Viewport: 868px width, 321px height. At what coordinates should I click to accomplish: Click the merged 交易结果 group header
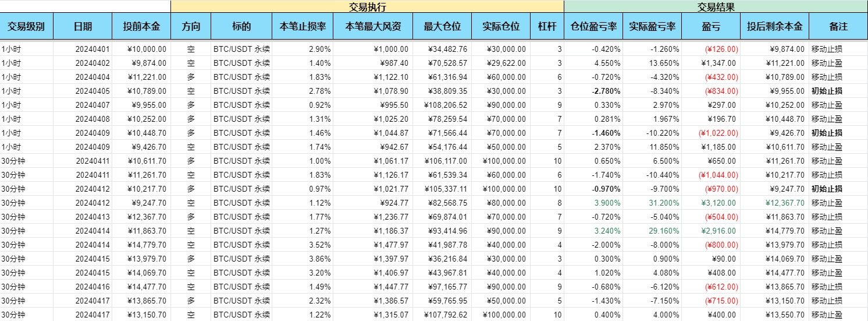click(716, 7)
